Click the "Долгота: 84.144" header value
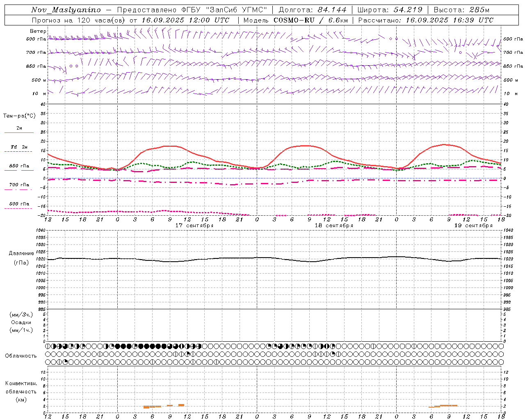The width and height of the screenshot is (525, 420). (313, 10)
